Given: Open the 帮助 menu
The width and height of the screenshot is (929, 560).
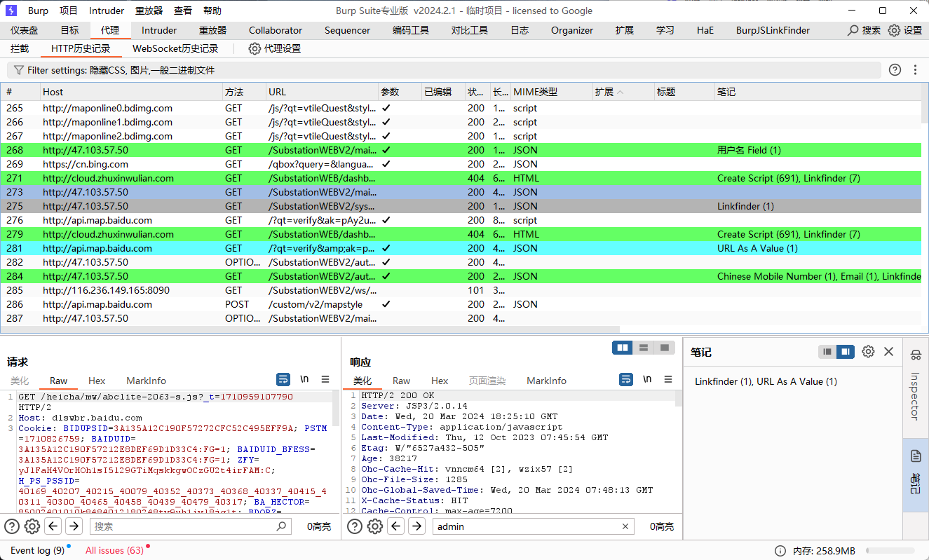Looking at the screenshot, I should click(212, 11).
